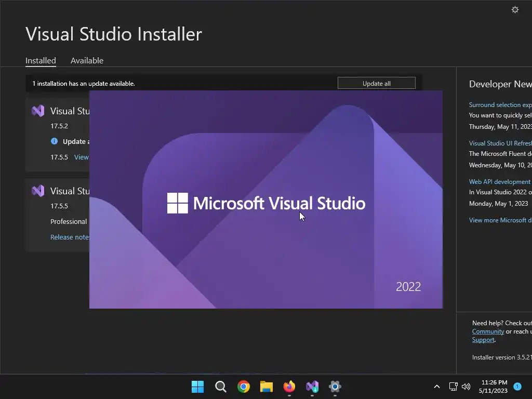Click the Developer News heading
Viewport: 532px width, 399px height.
click(x=500, y=84)
